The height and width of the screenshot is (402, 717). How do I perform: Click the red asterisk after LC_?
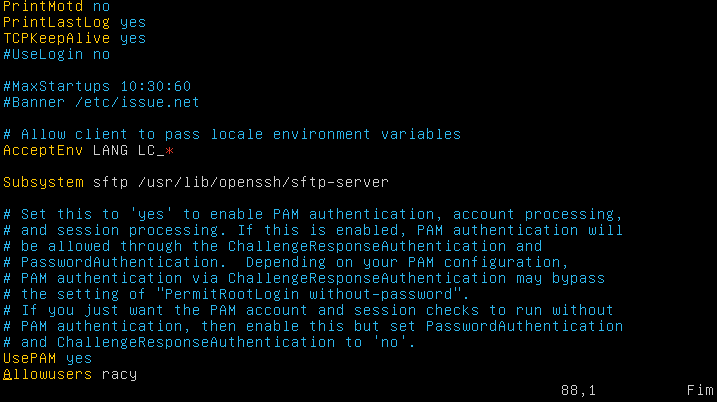click(x=169, y=150)
